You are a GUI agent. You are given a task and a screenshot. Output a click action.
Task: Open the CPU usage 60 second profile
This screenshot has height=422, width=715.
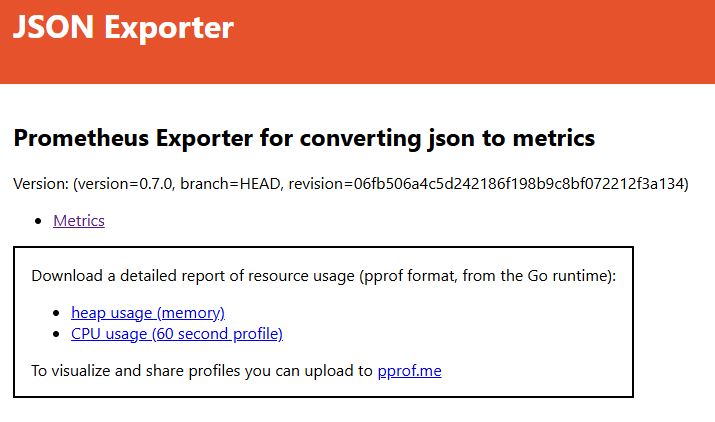[177, 333]
